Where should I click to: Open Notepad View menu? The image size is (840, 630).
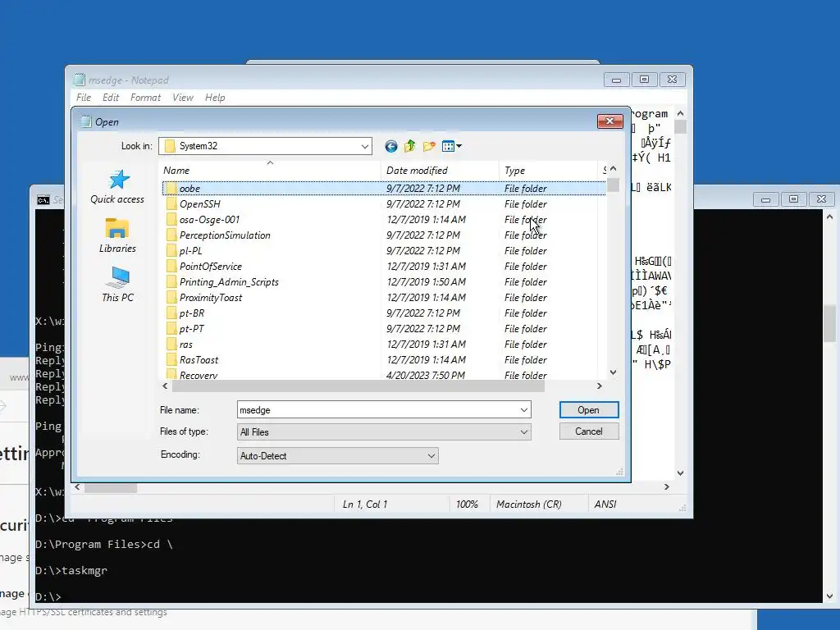pos(183,98)
